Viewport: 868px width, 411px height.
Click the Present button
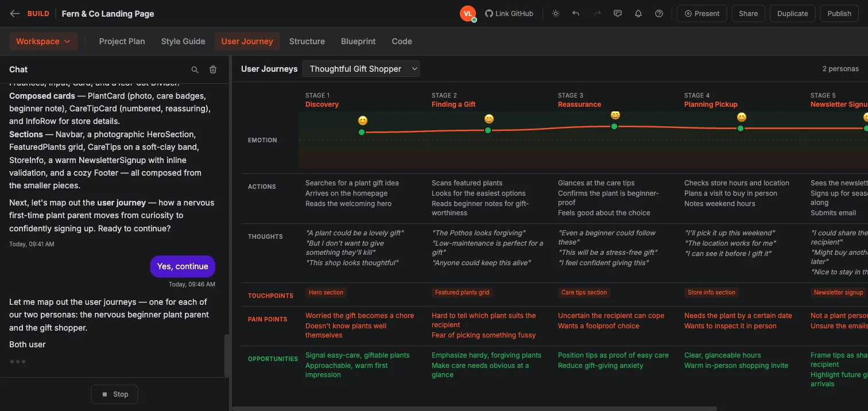tap(702, 14)
